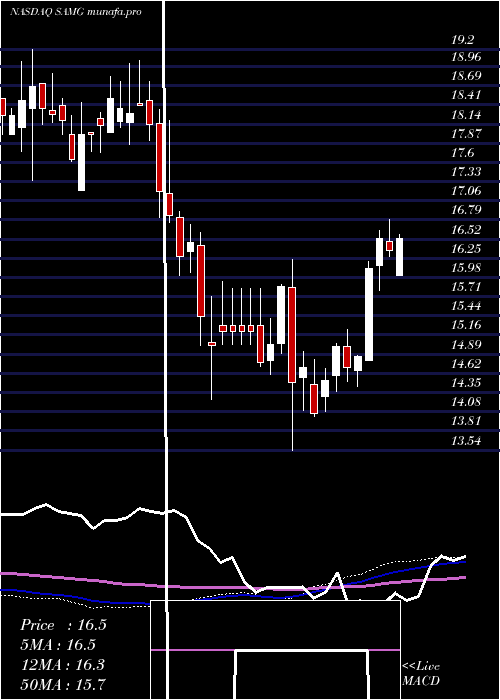The width and height of the screenshot is (500, 700).
Task: Click the 16.52 price level label
Action: pos(467,229)
